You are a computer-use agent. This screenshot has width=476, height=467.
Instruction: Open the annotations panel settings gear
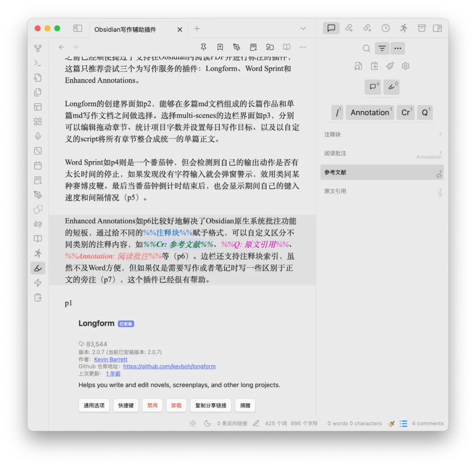coord(405,66)
